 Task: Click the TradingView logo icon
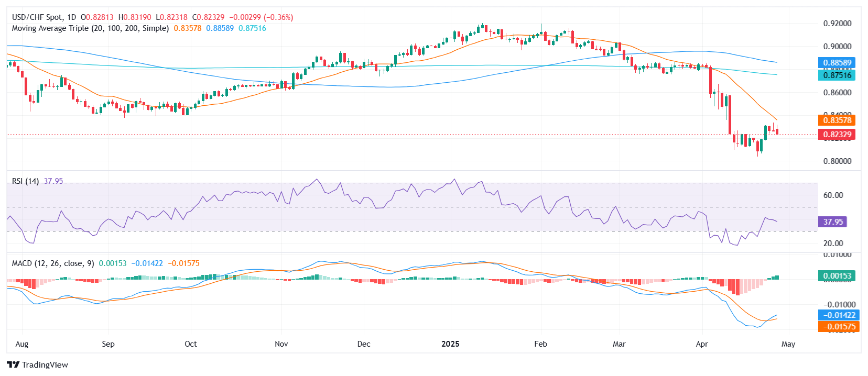[13, 364]
